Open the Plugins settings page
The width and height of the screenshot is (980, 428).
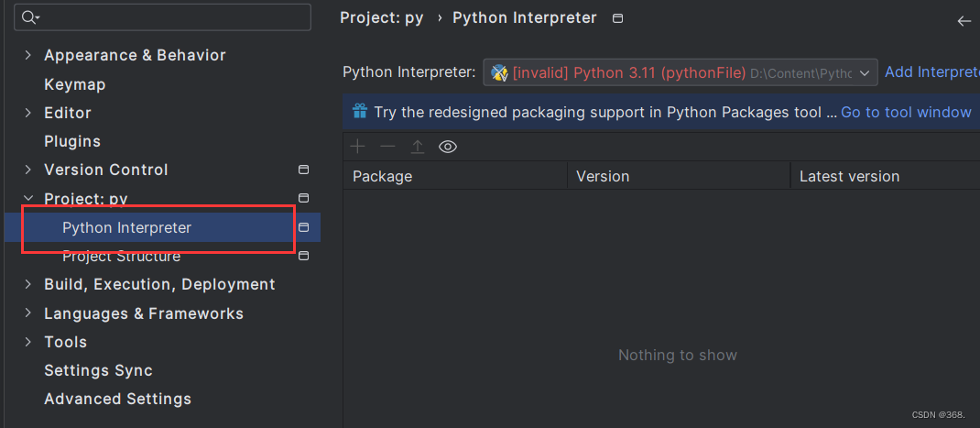[x=72, y=141]
